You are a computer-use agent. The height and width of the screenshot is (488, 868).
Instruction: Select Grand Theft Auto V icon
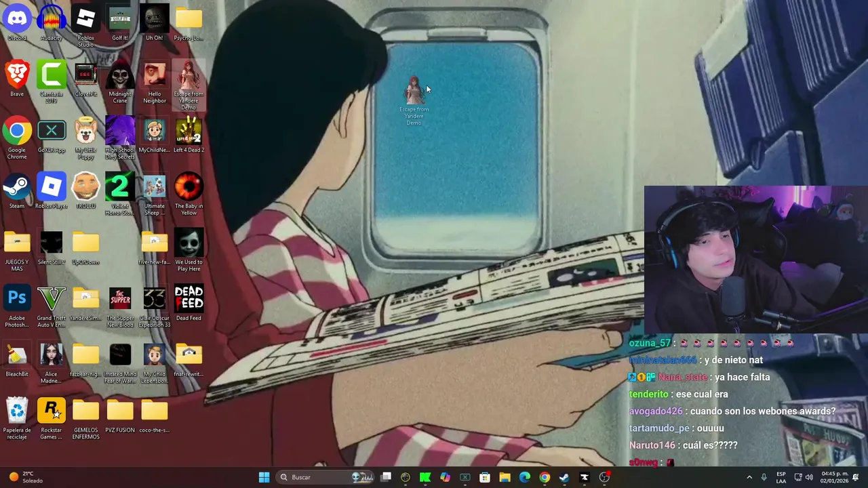coord(52,307)
